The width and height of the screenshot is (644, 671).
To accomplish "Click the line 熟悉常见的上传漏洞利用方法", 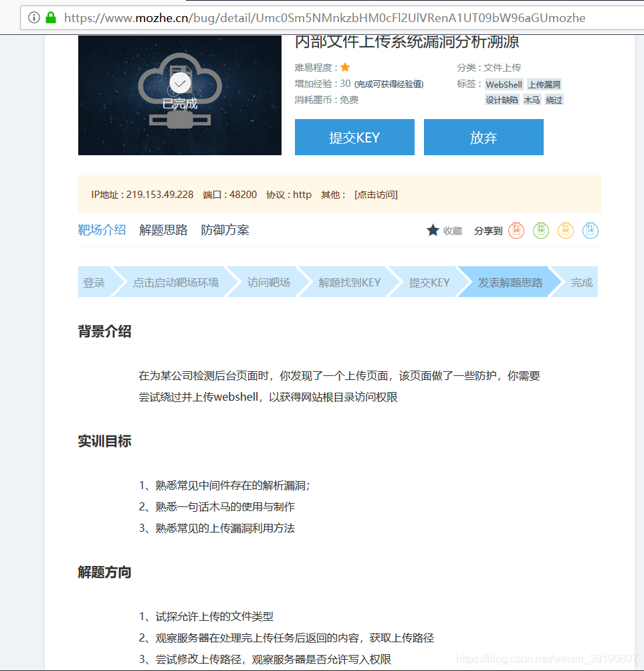I will [225, 528].
